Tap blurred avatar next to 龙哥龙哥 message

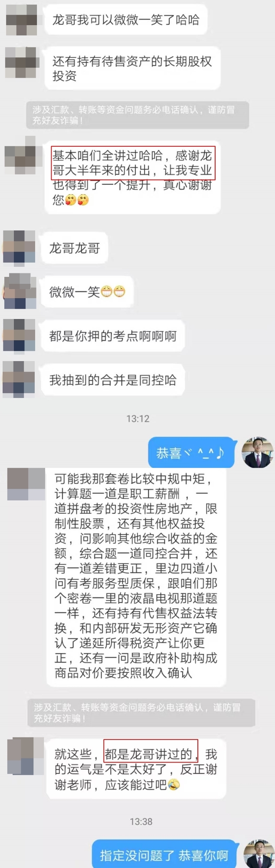[19, 247]
